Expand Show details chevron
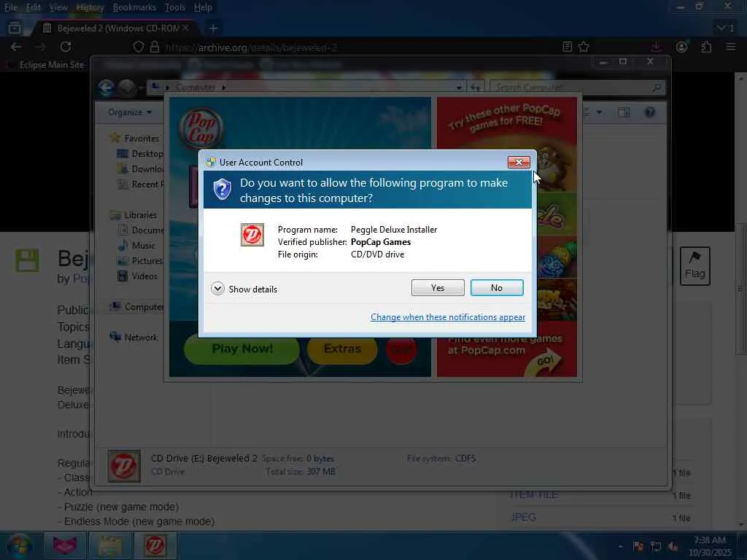Viewport: 747px width, 560px height. 217,289
